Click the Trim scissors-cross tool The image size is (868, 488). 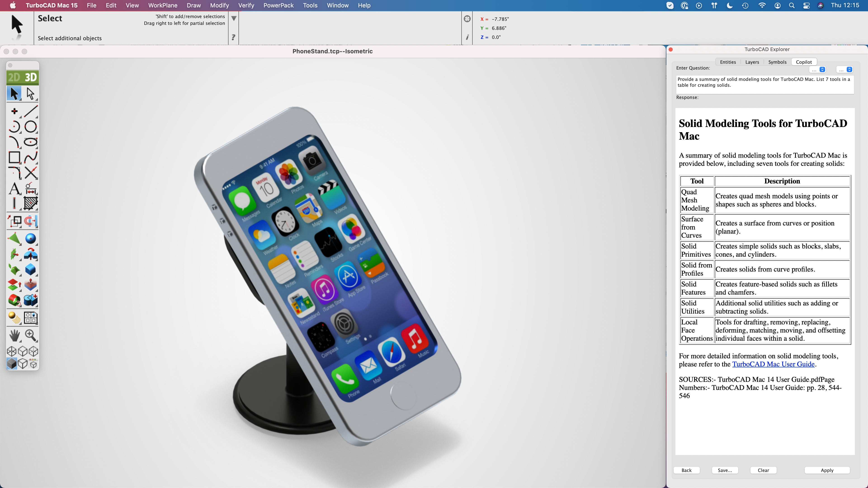[31, 173]
